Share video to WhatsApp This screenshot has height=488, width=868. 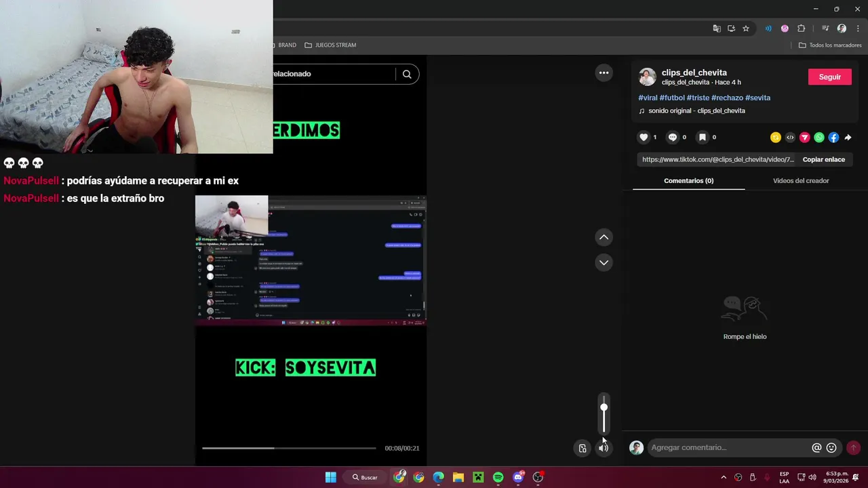click(x=819, y=138)
